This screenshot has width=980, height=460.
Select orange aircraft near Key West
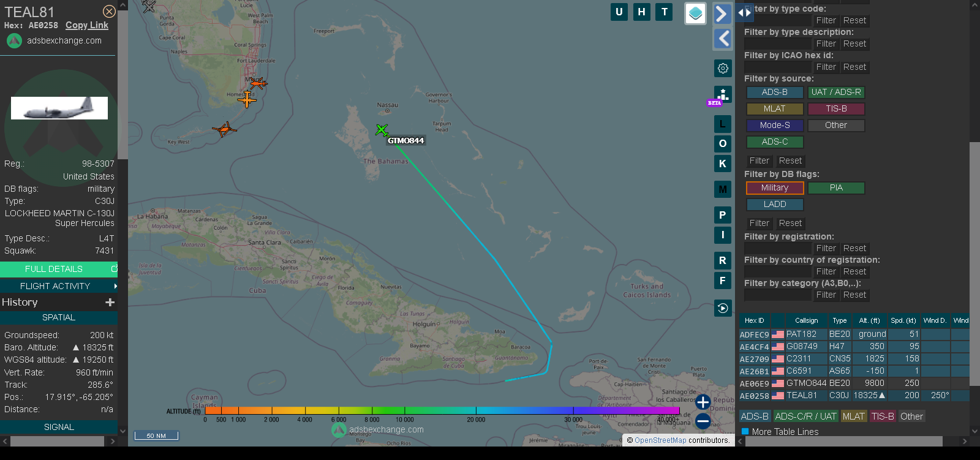pyautogui.click(x=224, y=129)
